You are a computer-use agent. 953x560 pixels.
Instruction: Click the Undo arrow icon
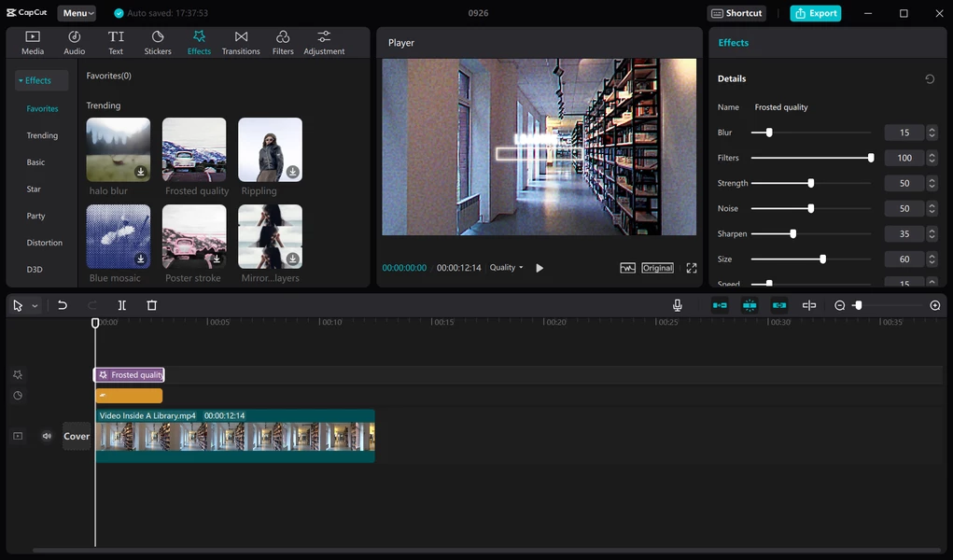pos(63,305)
